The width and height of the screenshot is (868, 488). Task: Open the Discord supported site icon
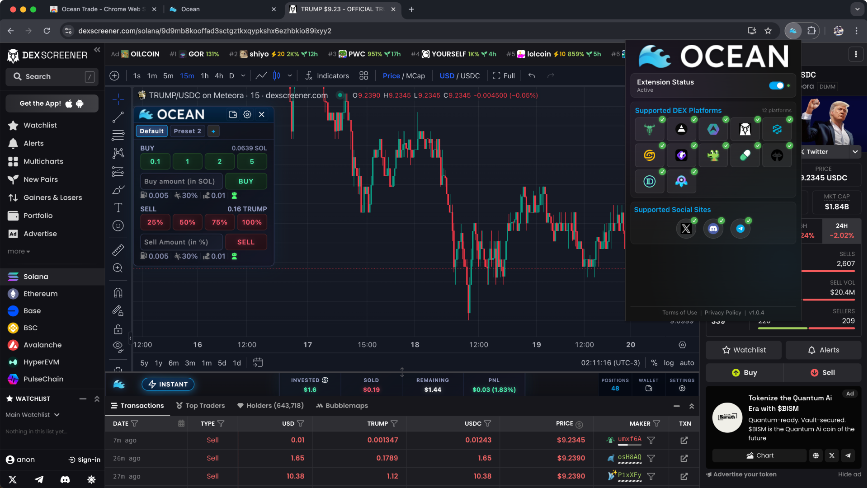[713, 229]
